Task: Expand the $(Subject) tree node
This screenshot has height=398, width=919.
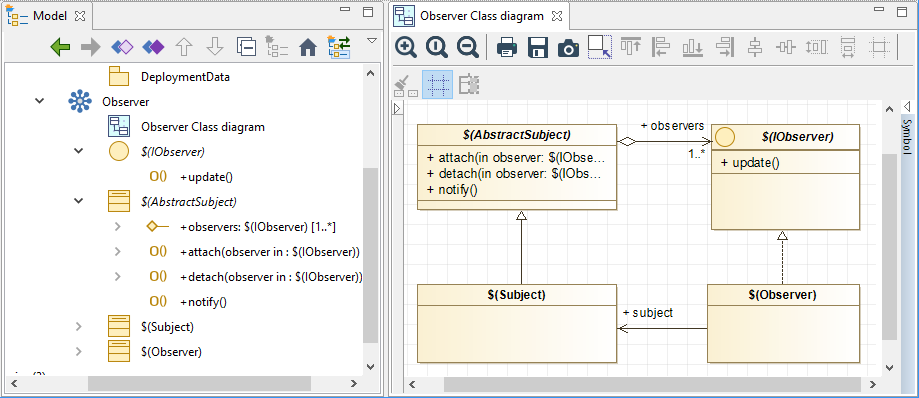Action: (x=79, y=326)
